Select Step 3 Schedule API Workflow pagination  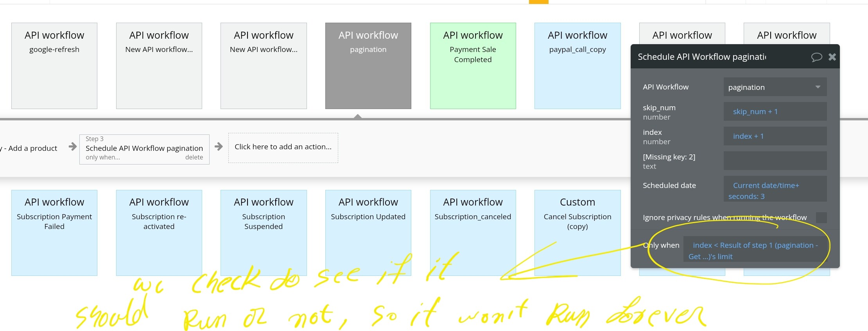pyautogui.click(x=144, y=149)
